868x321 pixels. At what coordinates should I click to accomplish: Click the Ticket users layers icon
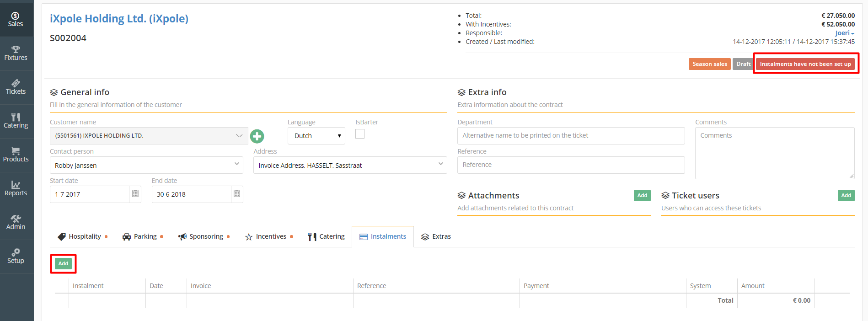[665, 196]
